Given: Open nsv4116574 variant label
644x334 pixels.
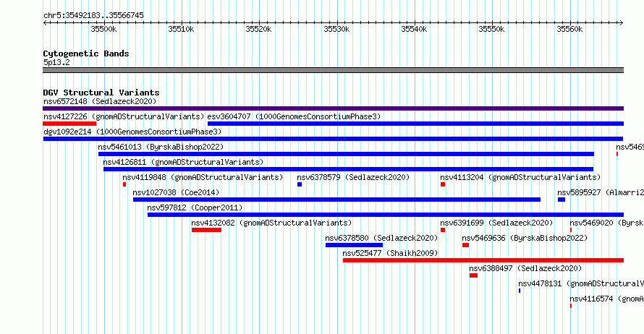Looking at the screenshot, I should click(x=606, y=299).
